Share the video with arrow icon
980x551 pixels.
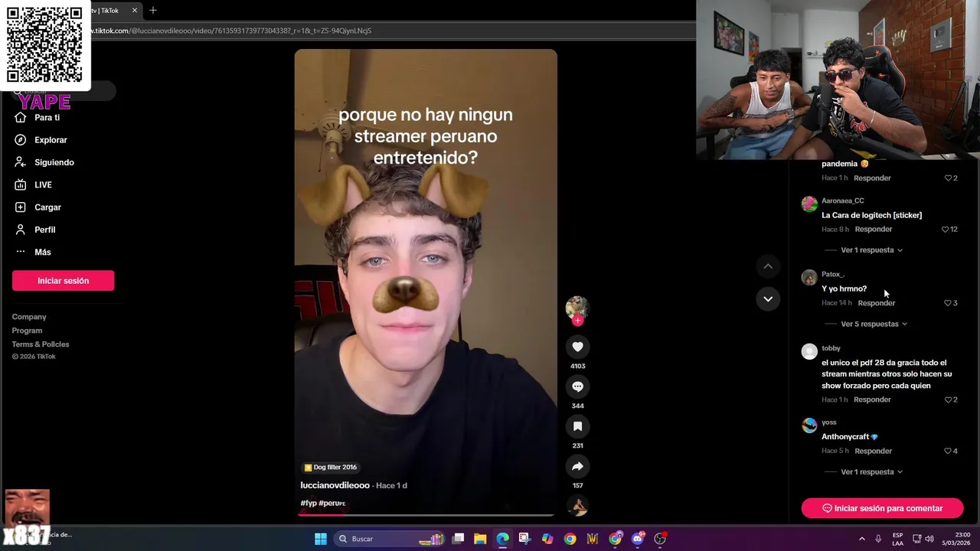point(577,466)
